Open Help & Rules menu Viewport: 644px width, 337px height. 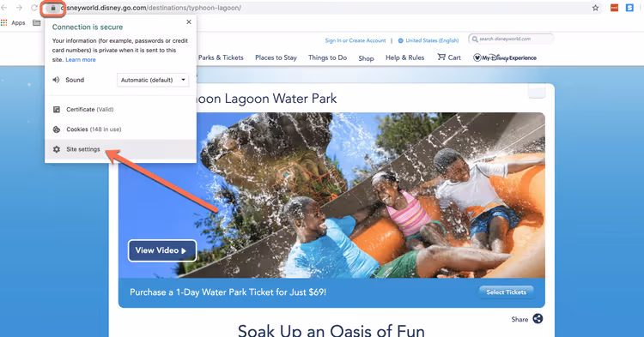[x=405, y=57]
